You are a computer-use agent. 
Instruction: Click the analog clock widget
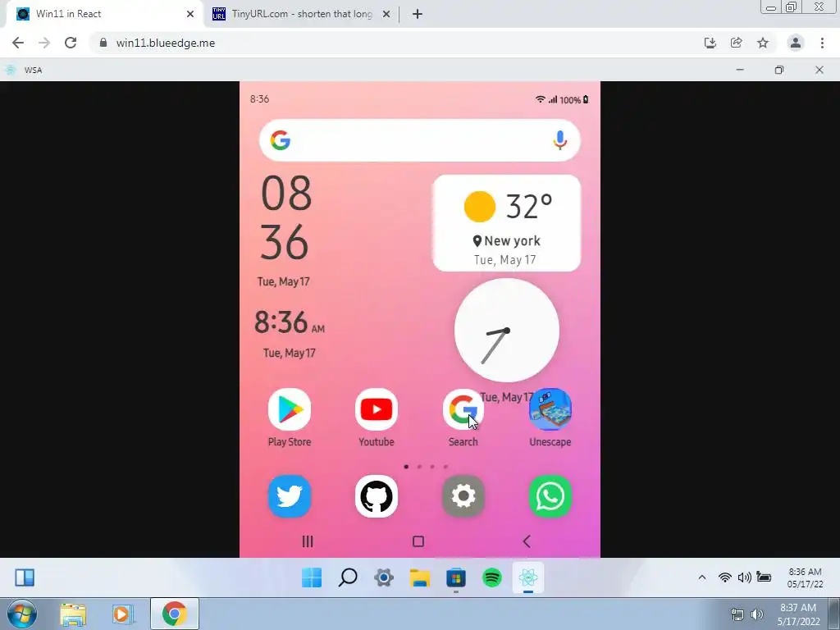point(507,330)
